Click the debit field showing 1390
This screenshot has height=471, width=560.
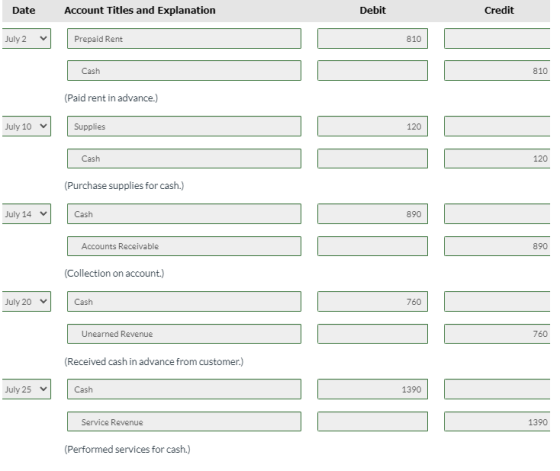coord(372,389)
